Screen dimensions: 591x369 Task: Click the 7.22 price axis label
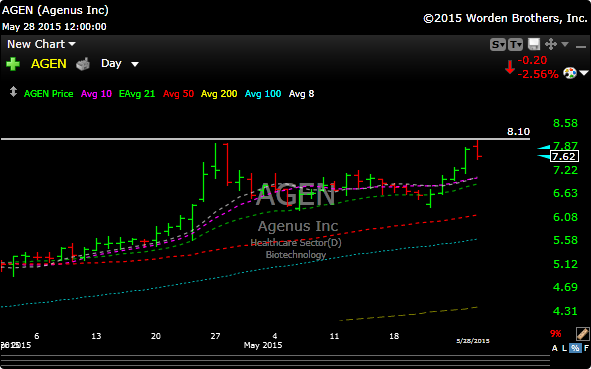(x=565, y=170)
